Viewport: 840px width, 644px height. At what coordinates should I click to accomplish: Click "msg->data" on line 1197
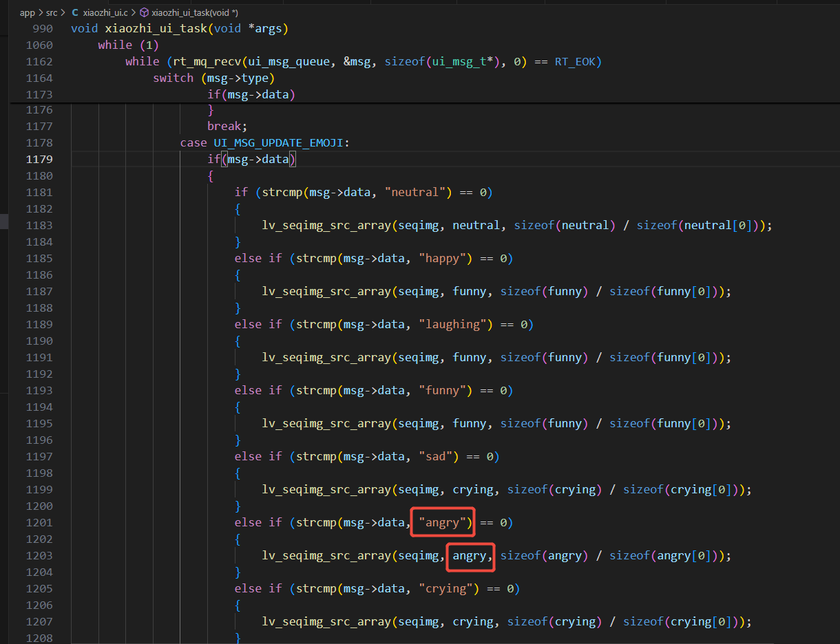374,456
